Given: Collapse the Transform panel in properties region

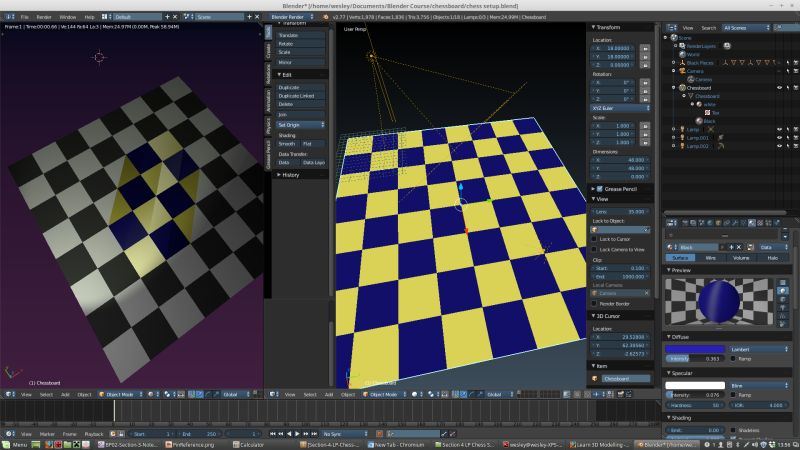Looking at the screenshot, I should point(593,27).
